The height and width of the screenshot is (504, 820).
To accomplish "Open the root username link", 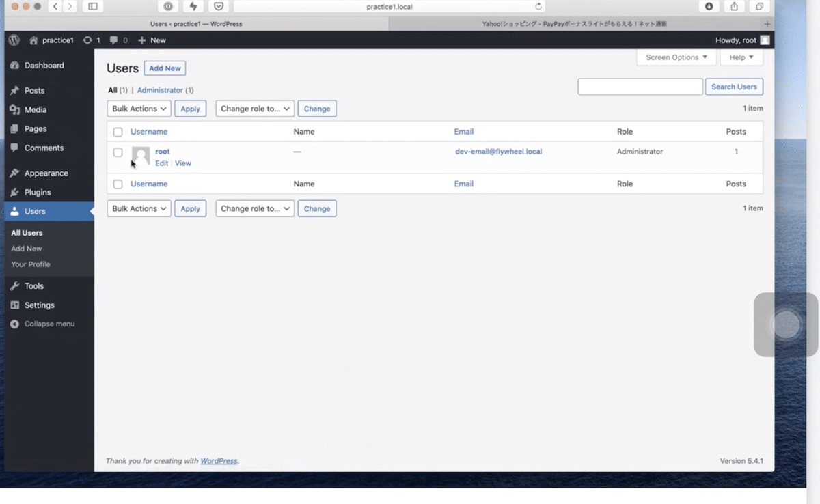I will tap(163, 152).
